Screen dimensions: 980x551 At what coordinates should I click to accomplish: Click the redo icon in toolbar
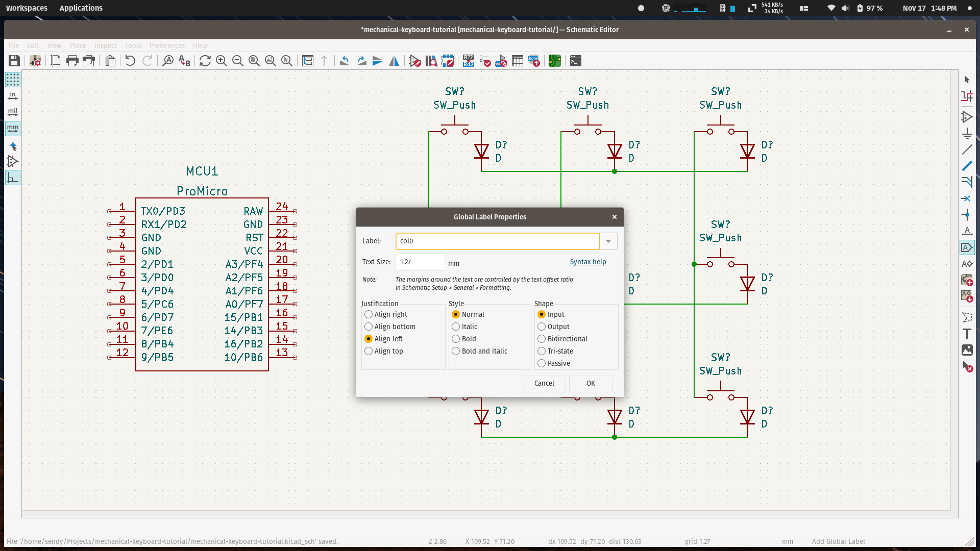(x=146, y=61)
